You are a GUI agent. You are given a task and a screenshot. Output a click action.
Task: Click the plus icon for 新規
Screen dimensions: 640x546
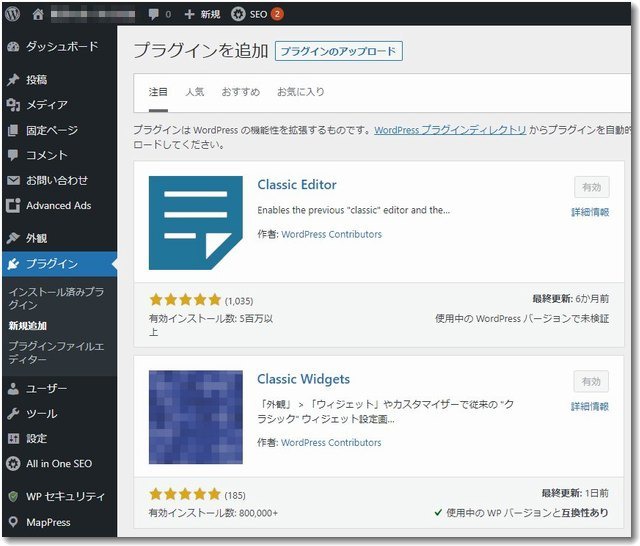pos(189,14)
